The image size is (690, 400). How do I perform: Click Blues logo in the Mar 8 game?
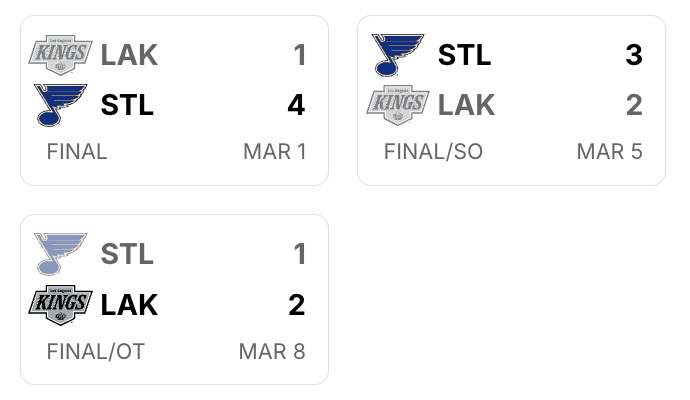(60, 254)
